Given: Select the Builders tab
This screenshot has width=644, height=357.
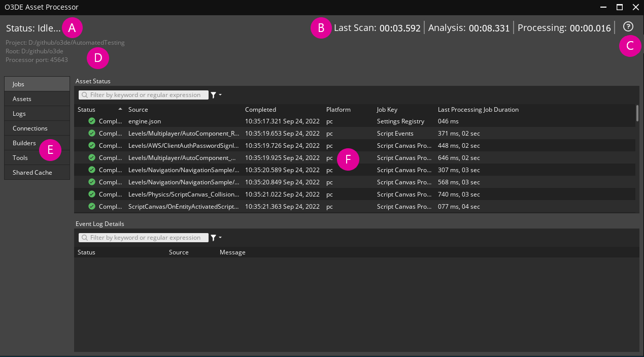Looking at the screenshot, I should pos(24,143).
